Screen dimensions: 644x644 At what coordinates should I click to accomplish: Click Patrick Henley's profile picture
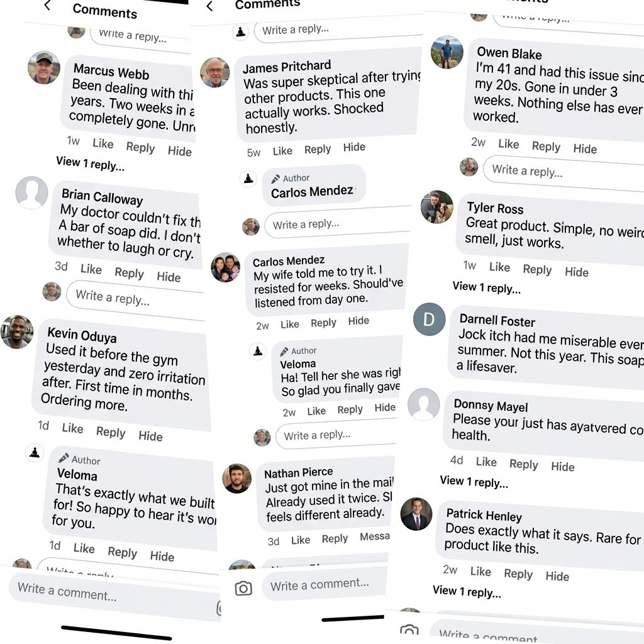click(416, 514)
